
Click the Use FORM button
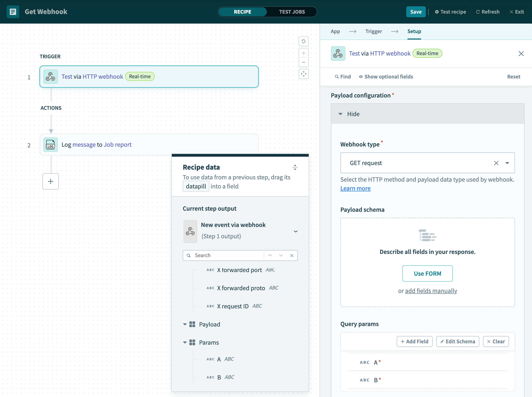[x=427, y=273]
